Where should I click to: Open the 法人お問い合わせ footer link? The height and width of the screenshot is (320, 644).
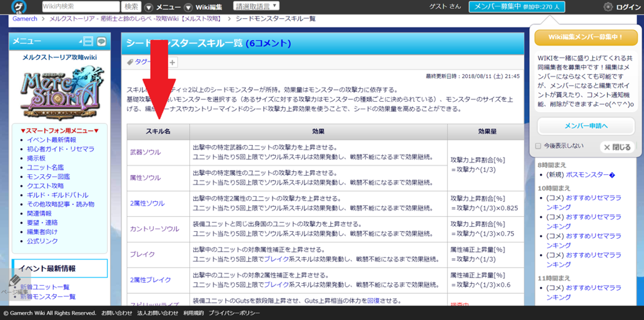coord(158,313)
